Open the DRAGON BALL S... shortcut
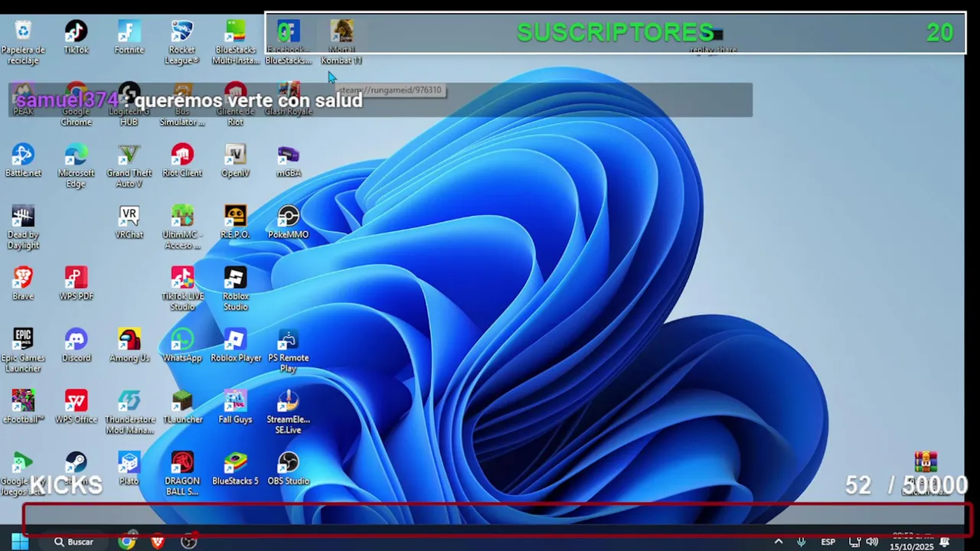The width and height of the screenshot is (980, 551). tap(182, 474)
